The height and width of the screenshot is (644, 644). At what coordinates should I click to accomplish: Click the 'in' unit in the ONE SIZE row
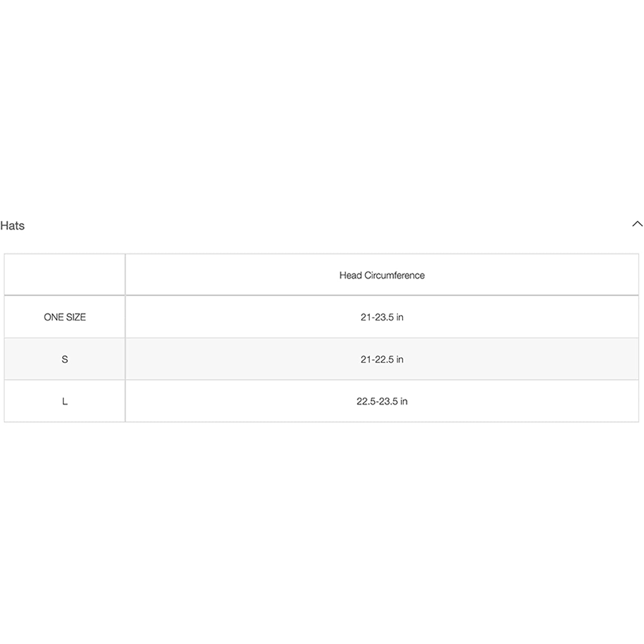(400, 317)
